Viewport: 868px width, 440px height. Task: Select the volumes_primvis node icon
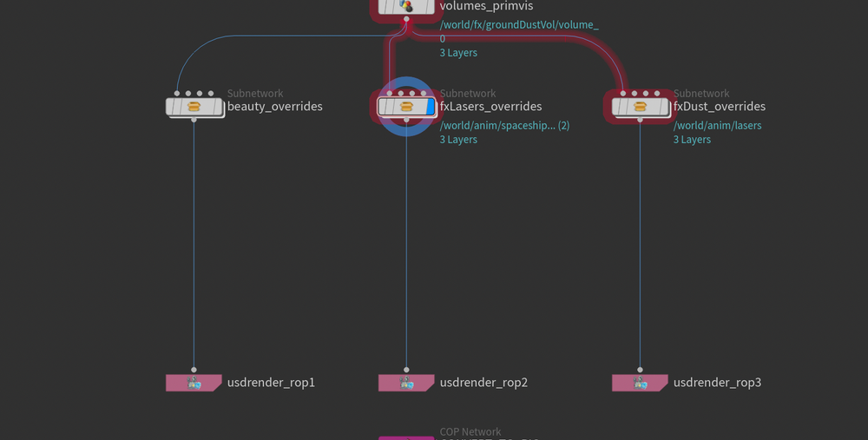point(405,6)
